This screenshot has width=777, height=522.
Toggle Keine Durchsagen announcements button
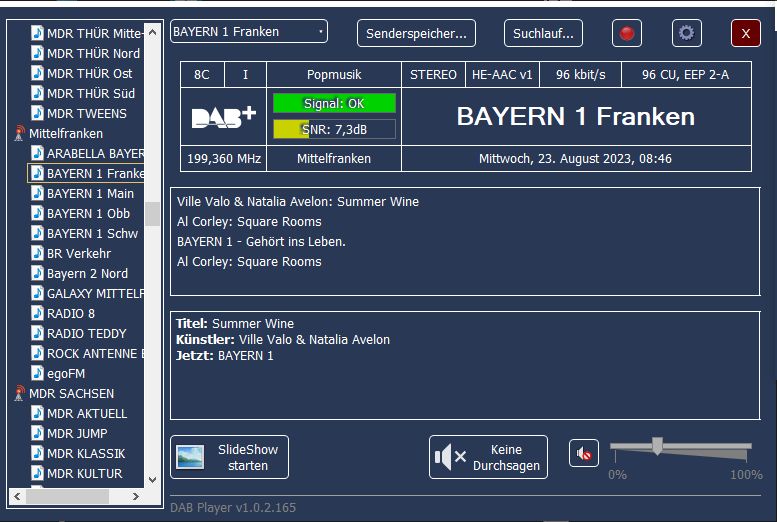tap(488, 457)
